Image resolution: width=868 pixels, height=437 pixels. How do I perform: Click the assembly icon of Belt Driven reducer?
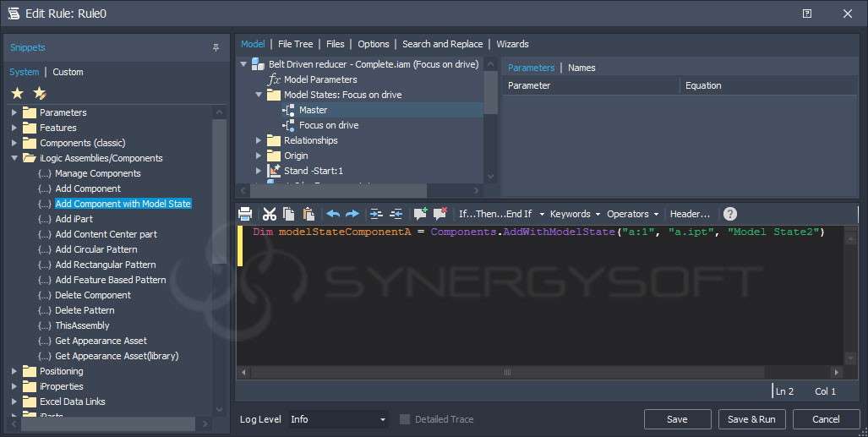click(x=258, y=64)
